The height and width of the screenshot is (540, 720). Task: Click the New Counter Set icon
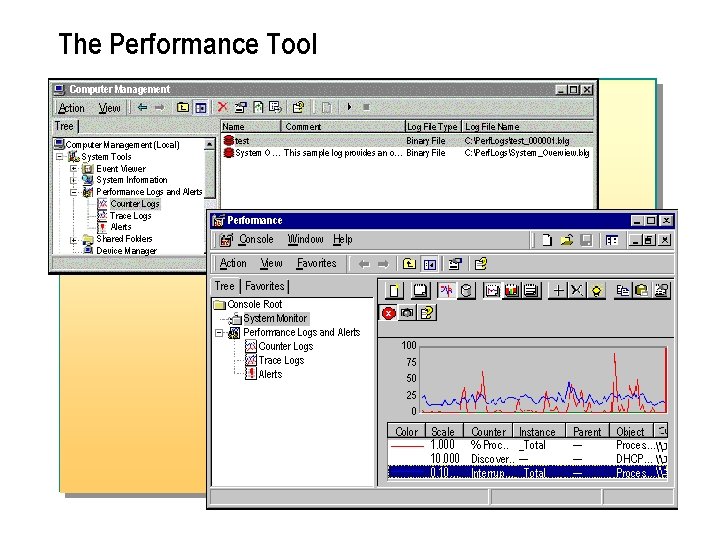click(x=394, y=291)
